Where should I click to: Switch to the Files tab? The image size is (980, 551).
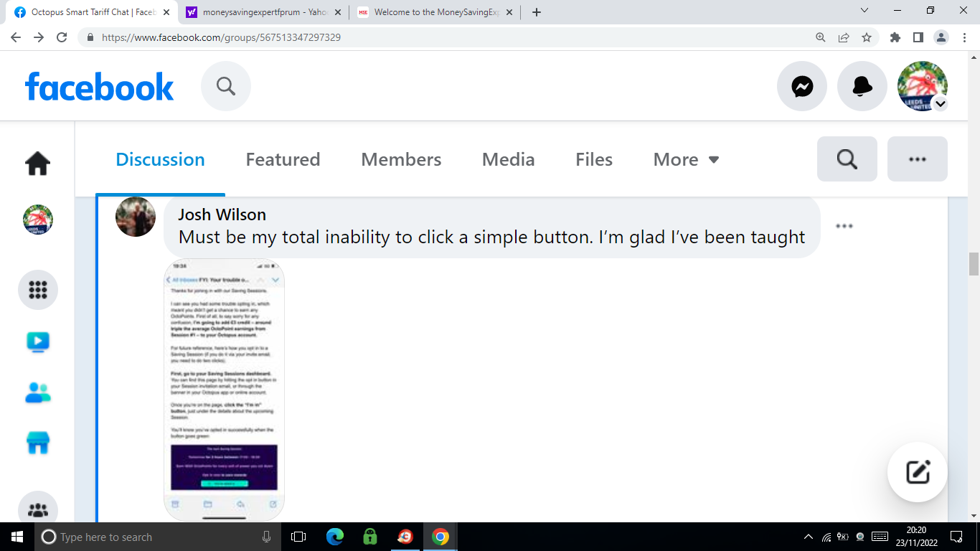coord(594,159)
